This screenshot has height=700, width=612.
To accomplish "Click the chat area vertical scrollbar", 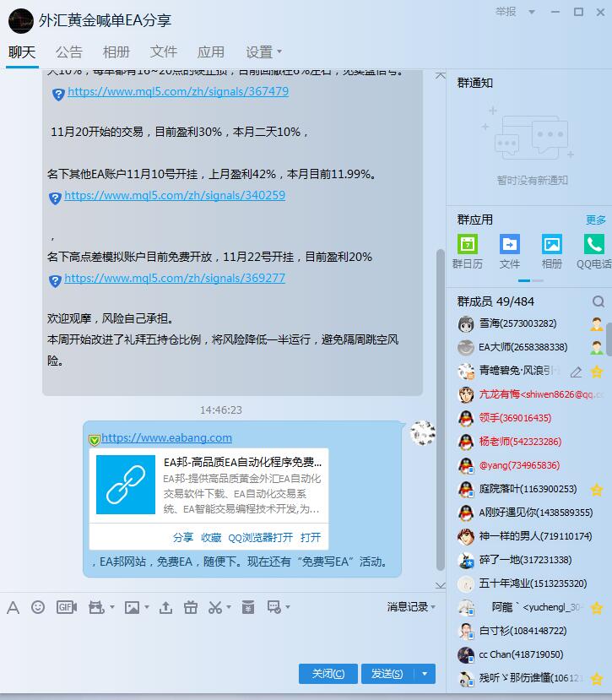I will coord(440,410).
